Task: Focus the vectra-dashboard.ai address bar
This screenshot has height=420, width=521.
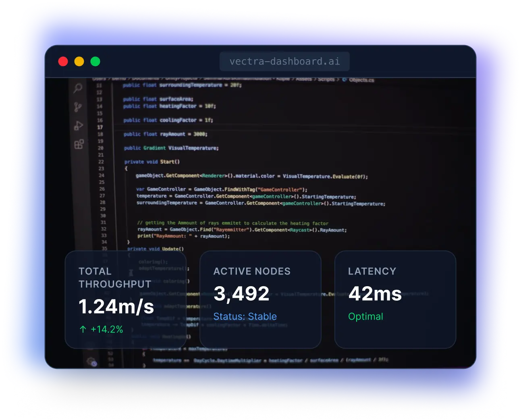Action: point(284,62)
